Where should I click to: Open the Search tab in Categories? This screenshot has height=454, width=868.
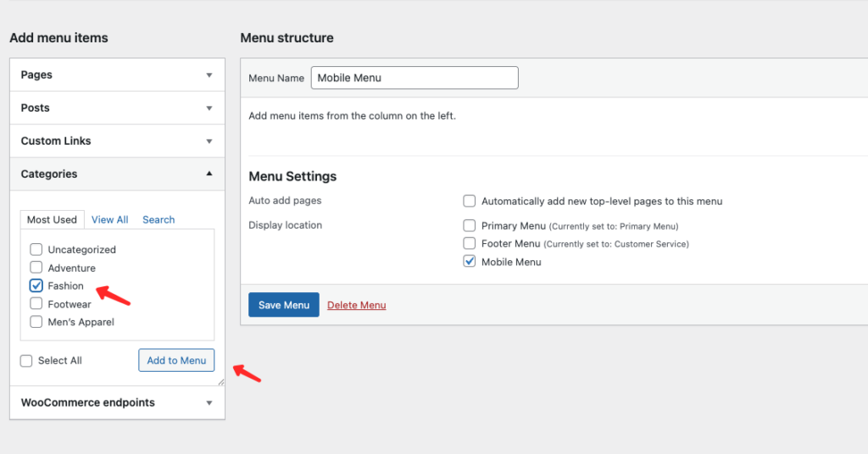(159, 219)
